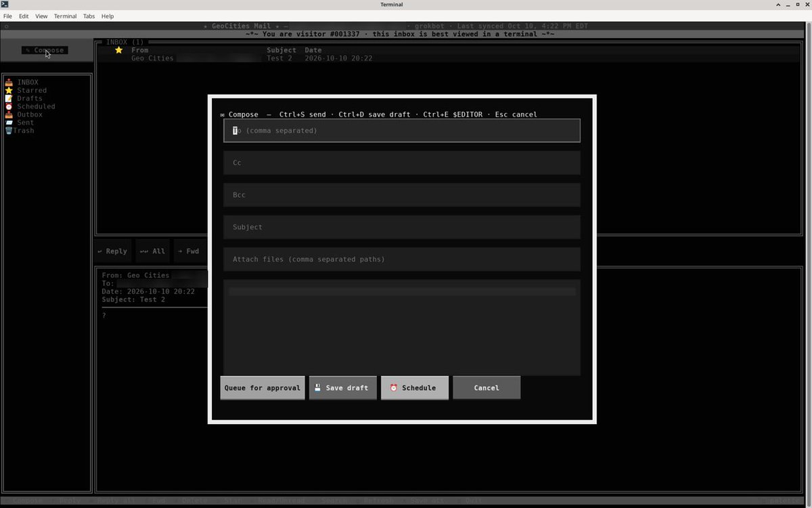
Task: Focus the To recipients field
Action: [402, 131]
